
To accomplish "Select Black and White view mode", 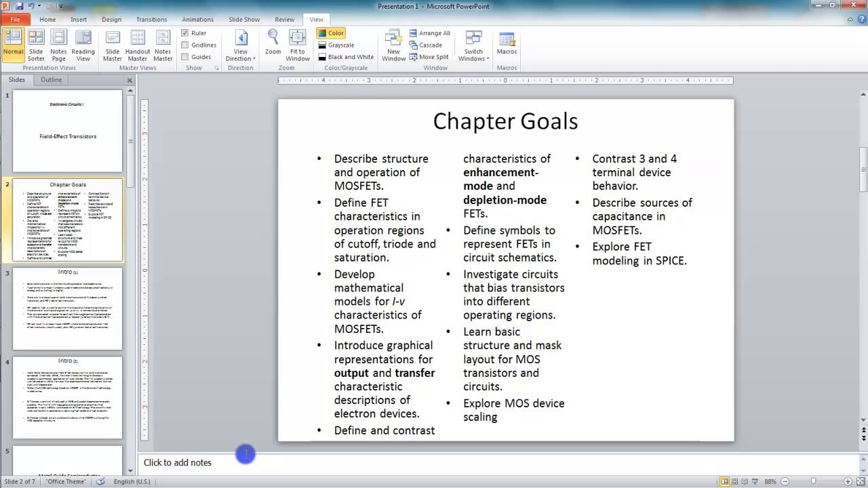I will tap(346, 58).
